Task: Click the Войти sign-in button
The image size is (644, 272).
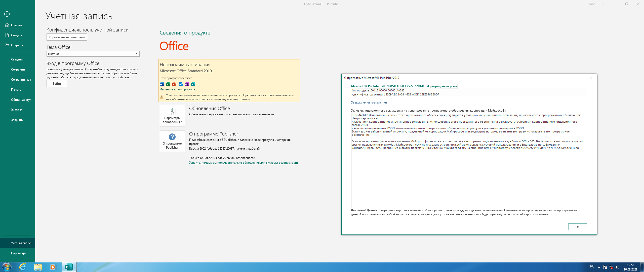Action: click(x=57, y=84)
